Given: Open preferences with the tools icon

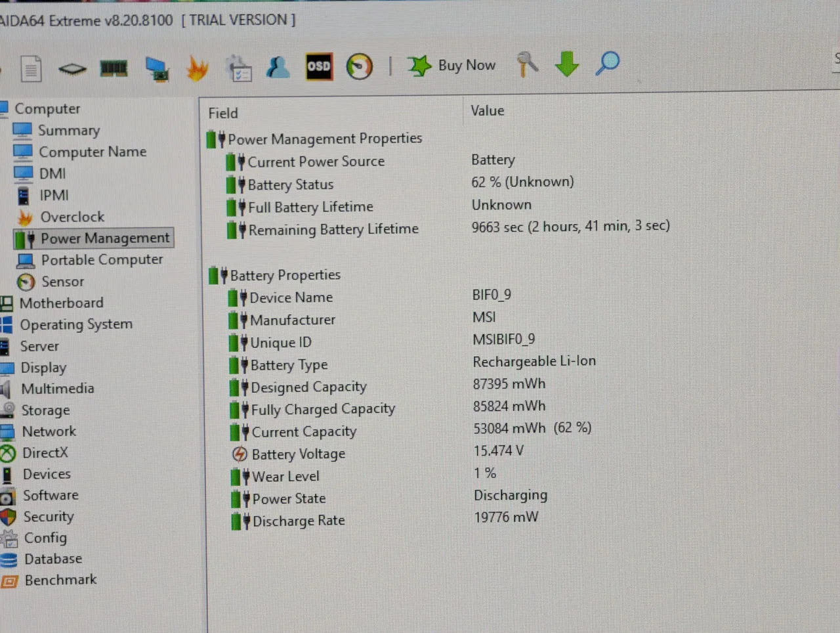Looking at the screenshot, I should tap(527, 64).
